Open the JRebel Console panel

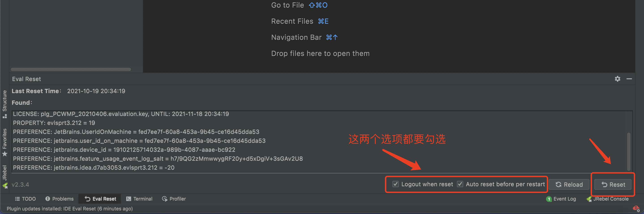pyautogui.click(x=607, y=199)
